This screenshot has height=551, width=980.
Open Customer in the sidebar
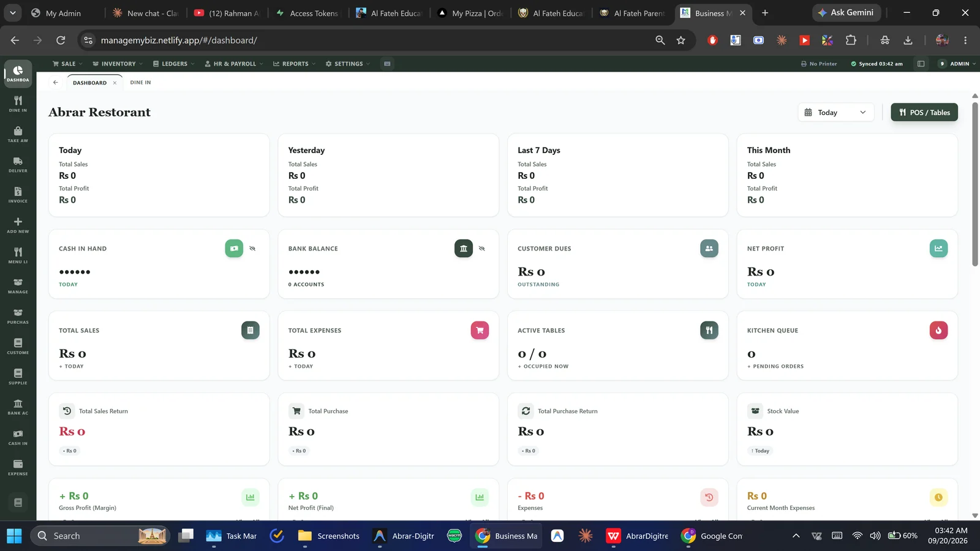[x=18, y=346]
